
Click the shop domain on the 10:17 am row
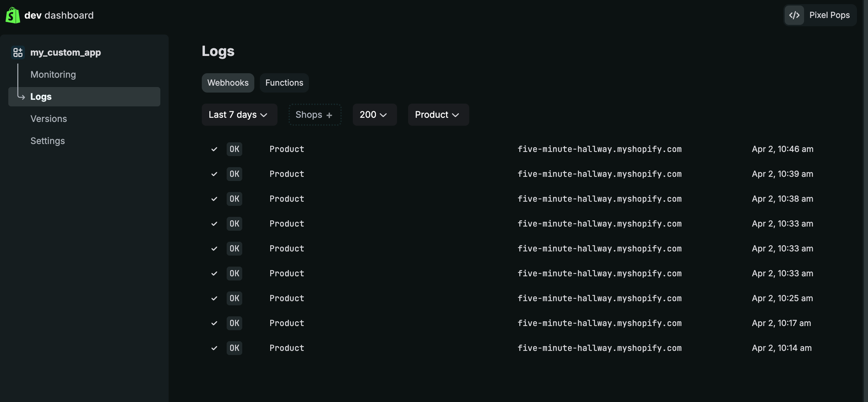(x=600, y=323)
